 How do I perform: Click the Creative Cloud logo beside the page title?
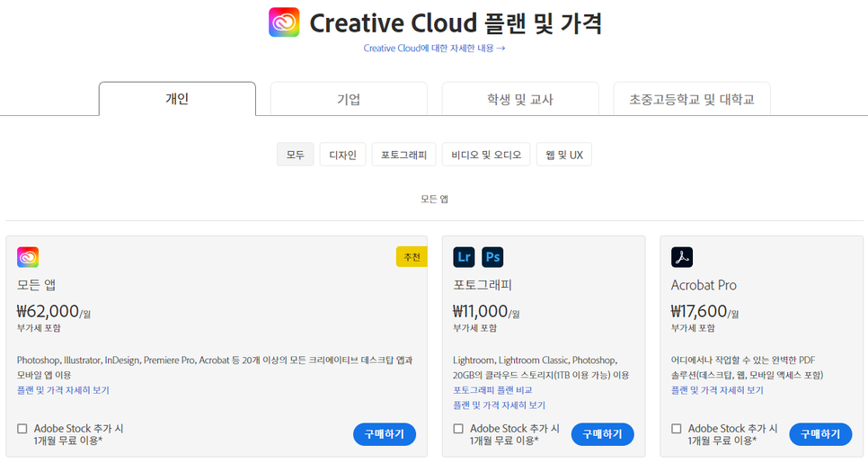(284, 22)
